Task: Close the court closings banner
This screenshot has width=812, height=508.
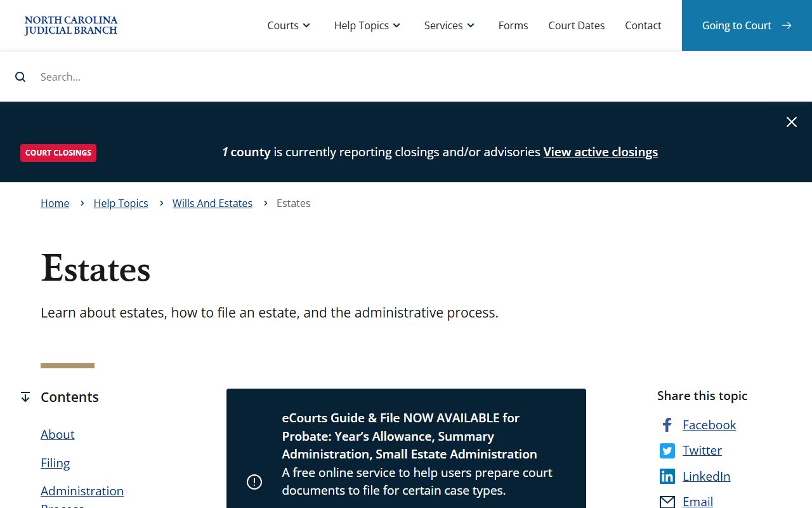Action: pos(792,122)
